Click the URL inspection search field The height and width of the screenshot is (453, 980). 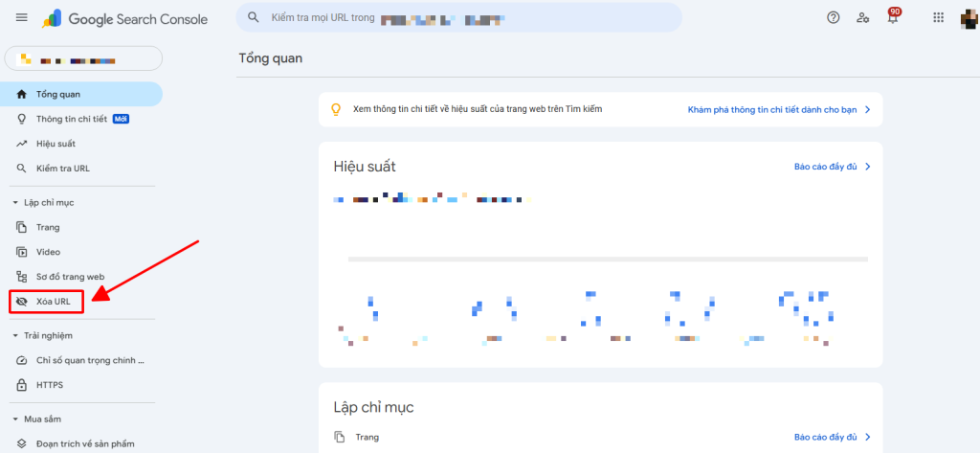459,17
